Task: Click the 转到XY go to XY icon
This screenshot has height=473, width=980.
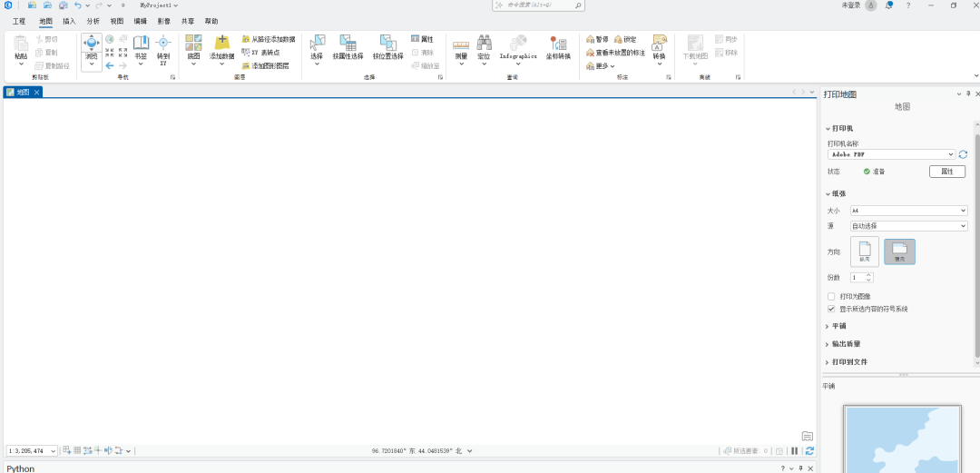Action: (163, 44)
